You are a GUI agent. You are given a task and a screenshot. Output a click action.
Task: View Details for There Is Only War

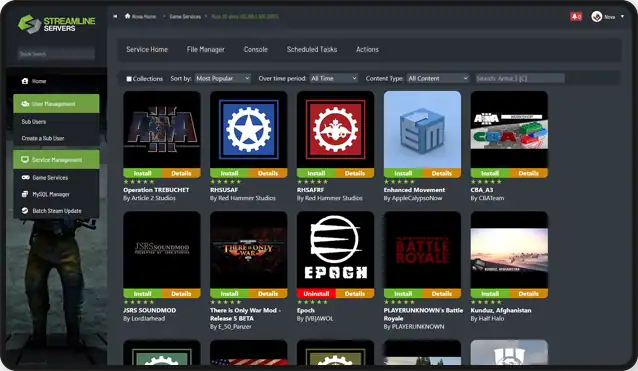pos(268,294)
